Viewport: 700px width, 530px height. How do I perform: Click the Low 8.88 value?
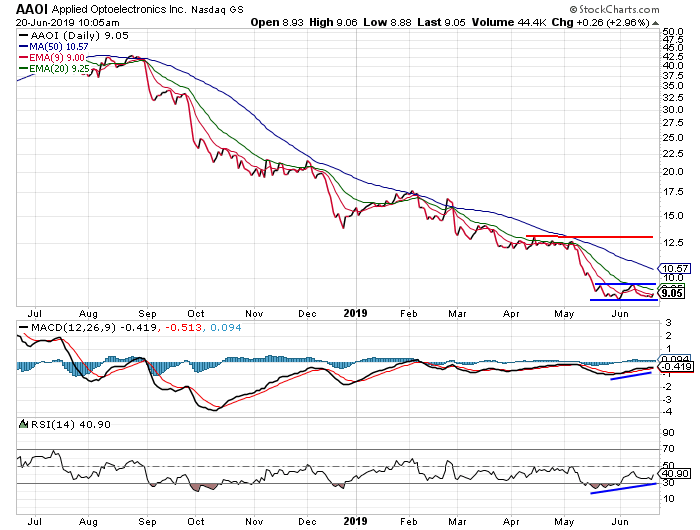click(387, 22)
